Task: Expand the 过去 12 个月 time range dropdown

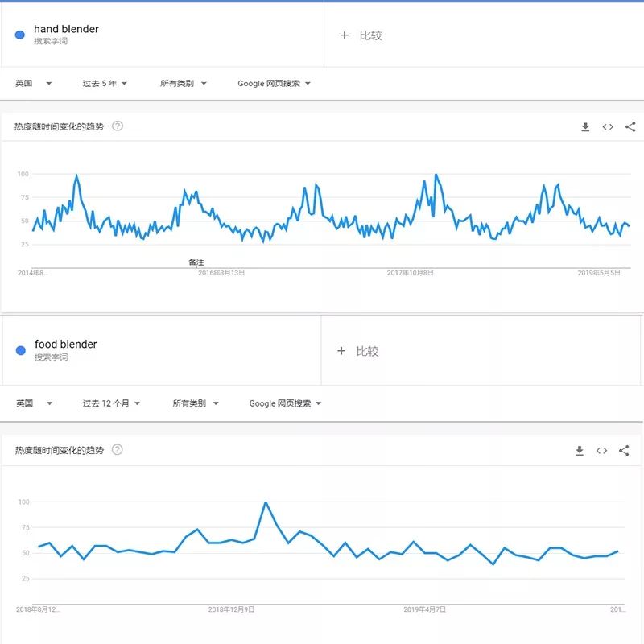Action: point(111,403)
